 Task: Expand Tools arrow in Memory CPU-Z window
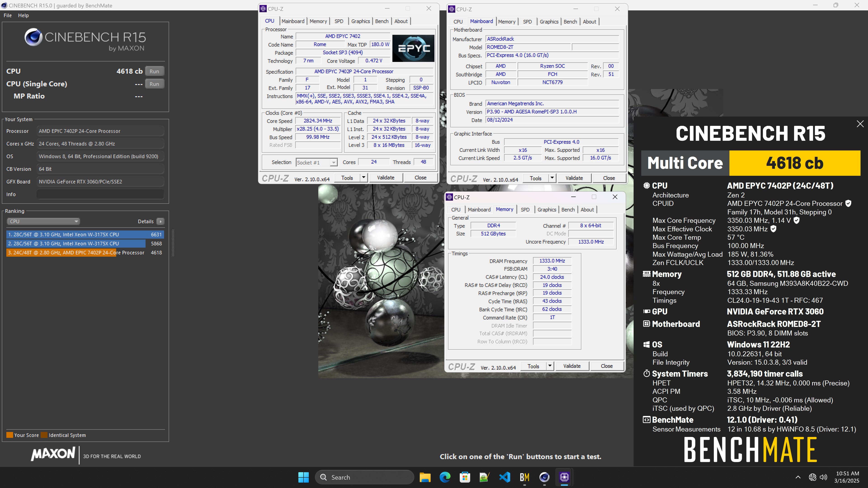pyautogui.click(x=550, y=366)
